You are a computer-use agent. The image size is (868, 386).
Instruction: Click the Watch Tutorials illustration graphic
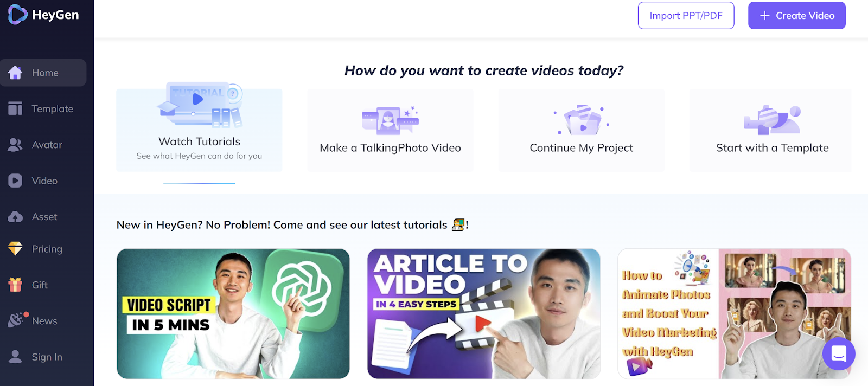[x=200, y=106]
